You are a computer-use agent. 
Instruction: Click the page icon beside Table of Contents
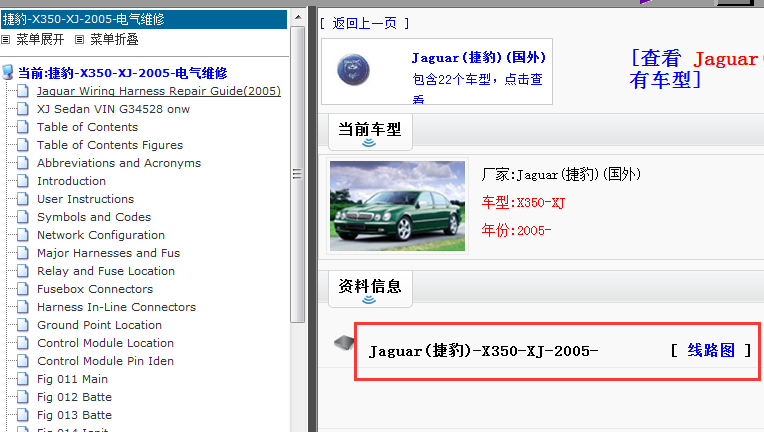(23, 127)
